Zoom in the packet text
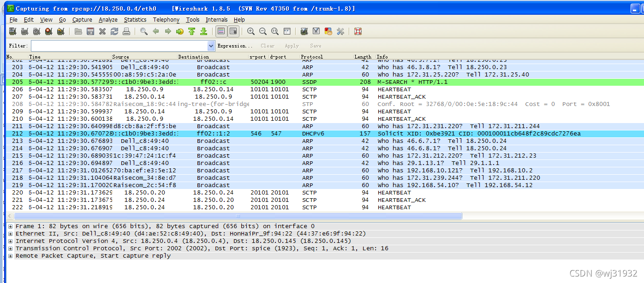 (251, 31)
